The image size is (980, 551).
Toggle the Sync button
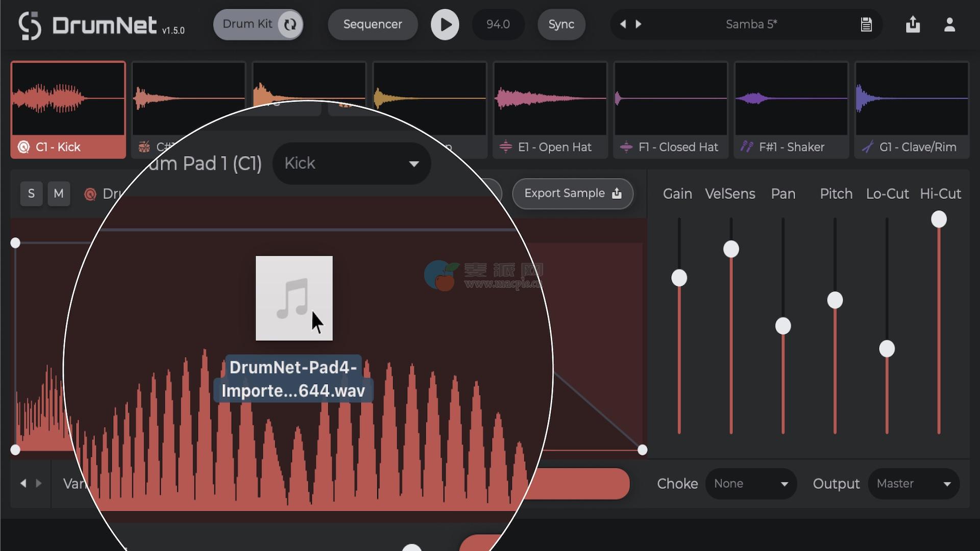[x=561, y=24]
